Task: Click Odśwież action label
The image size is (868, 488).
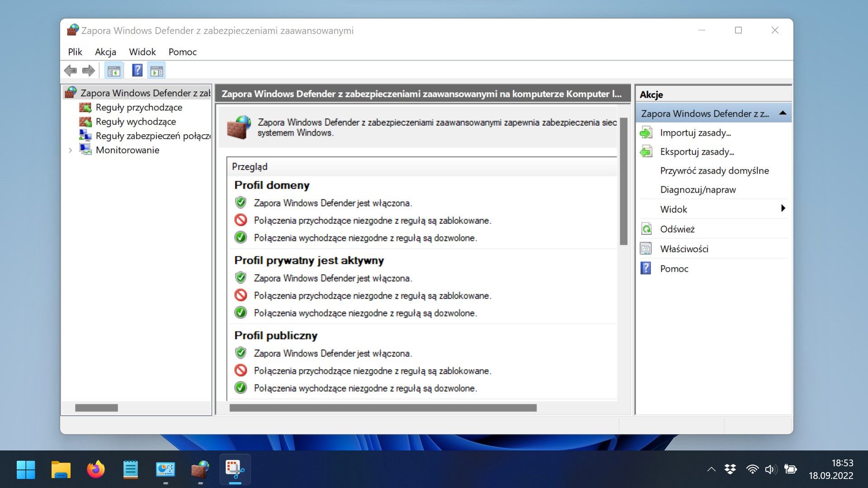Action: coord(677,229)
